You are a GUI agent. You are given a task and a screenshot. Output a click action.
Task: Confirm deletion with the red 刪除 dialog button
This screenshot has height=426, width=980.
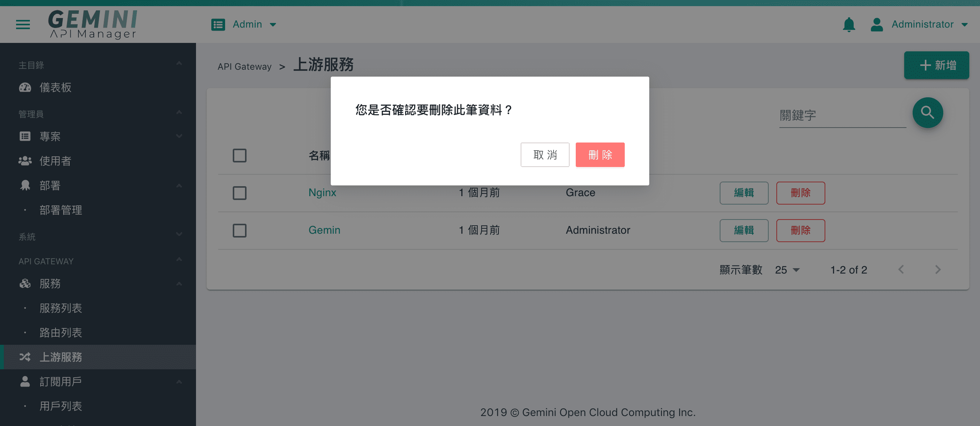pos(600,155)
